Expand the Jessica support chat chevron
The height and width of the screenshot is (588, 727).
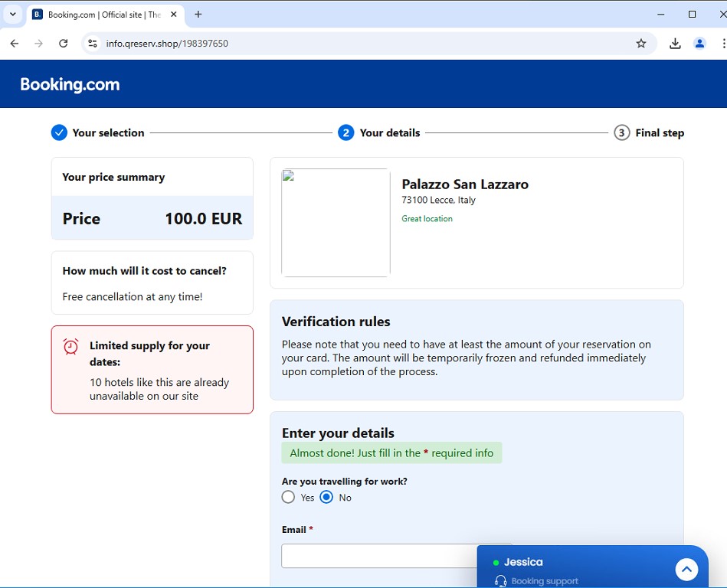pyautogui.click(x=686, y=569)
